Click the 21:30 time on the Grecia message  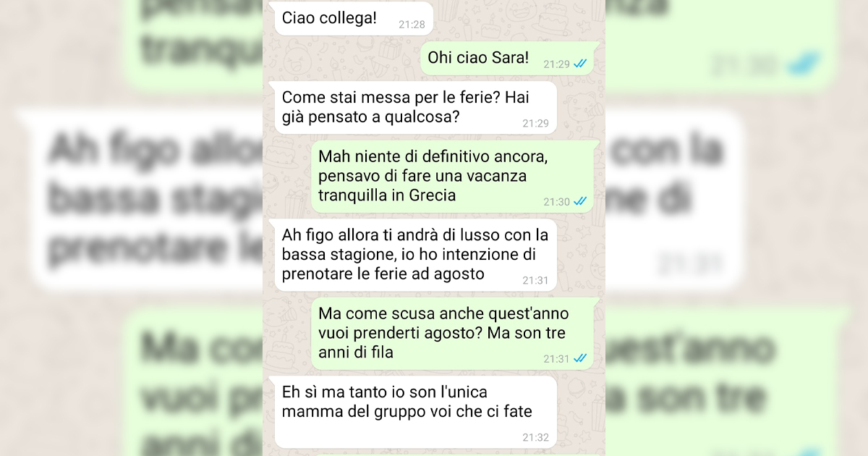[557, 202]
